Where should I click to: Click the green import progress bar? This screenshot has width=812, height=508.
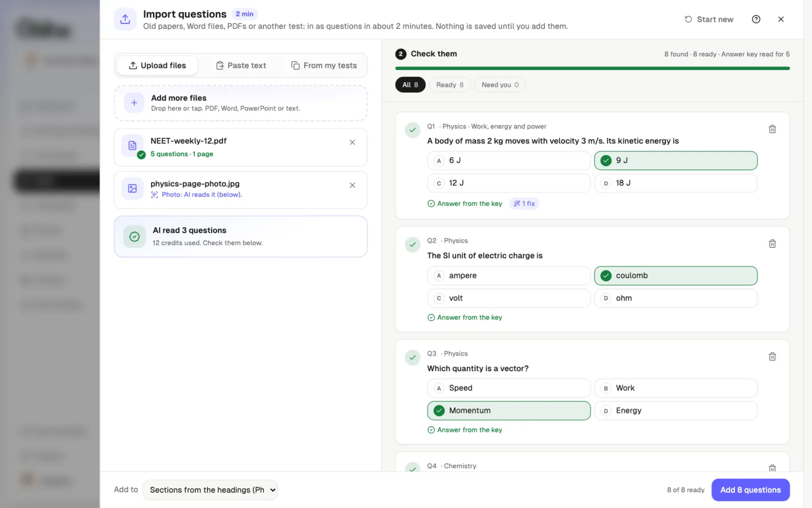point(592,68)
